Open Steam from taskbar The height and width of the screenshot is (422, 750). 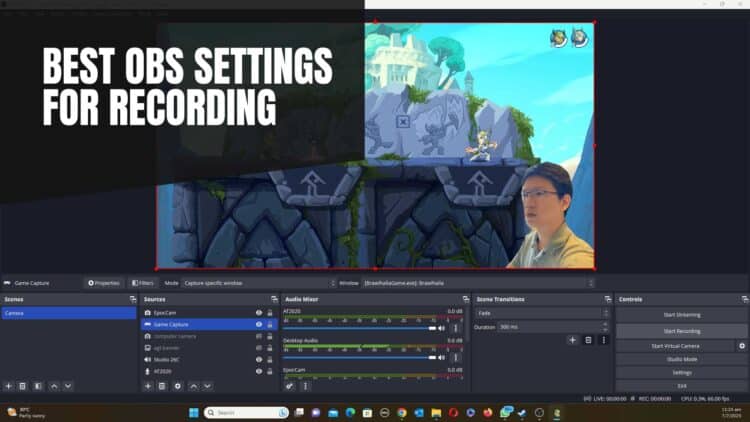click(522, 413)
